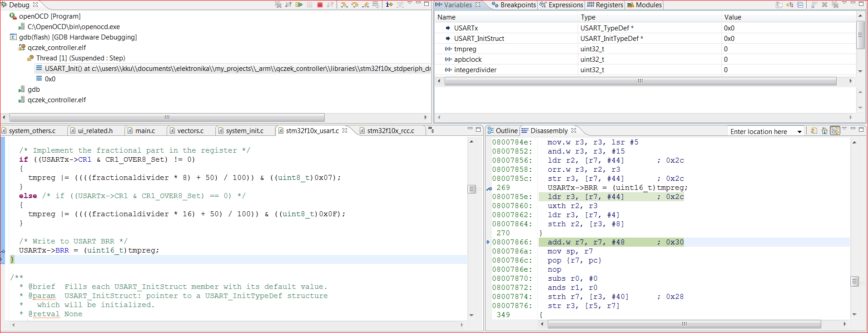Click the Drop to Frame icon
This screenshot has height=333, width=868.
(376, 5)
